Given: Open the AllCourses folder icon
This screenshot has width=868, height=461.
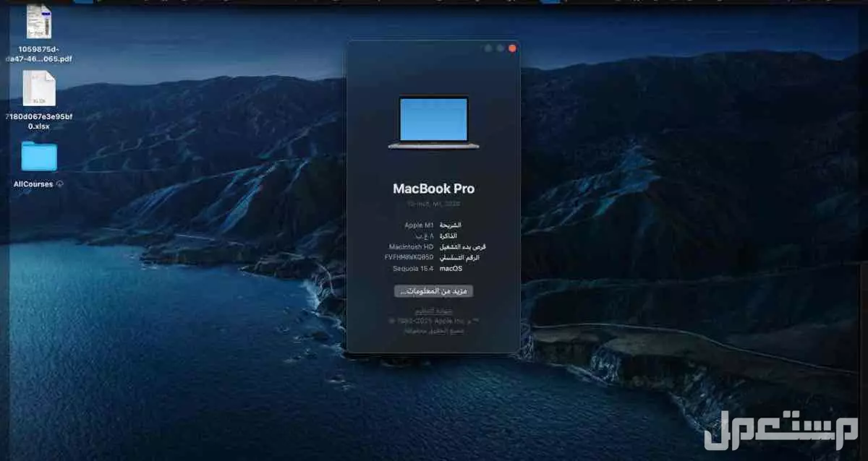Looking at the screenshot, I should coord(39,157).
